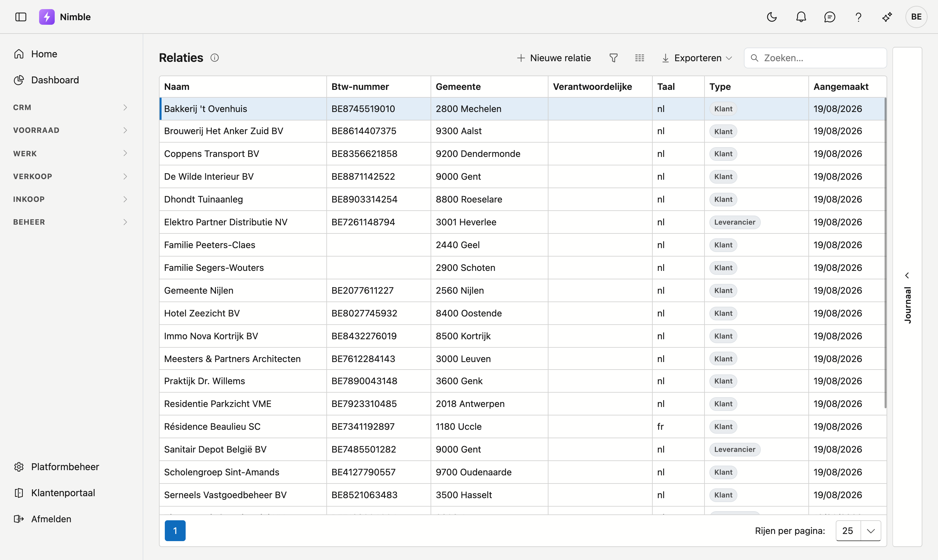Screen dimensions: 938x560
Task: Select row Bakkerij 't Ovenhuis
Action: [x=523, y=109]
